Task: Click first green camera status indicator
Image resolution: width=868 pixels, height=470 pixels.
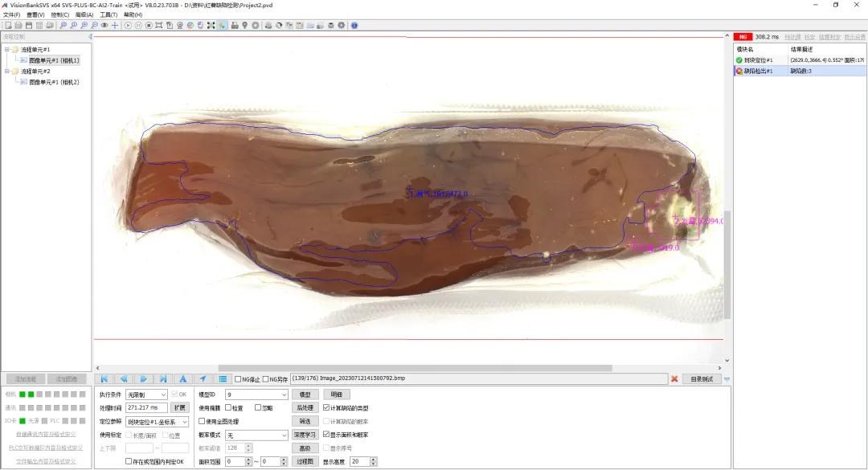Action: pyautogui.click(x=23, y=394)
